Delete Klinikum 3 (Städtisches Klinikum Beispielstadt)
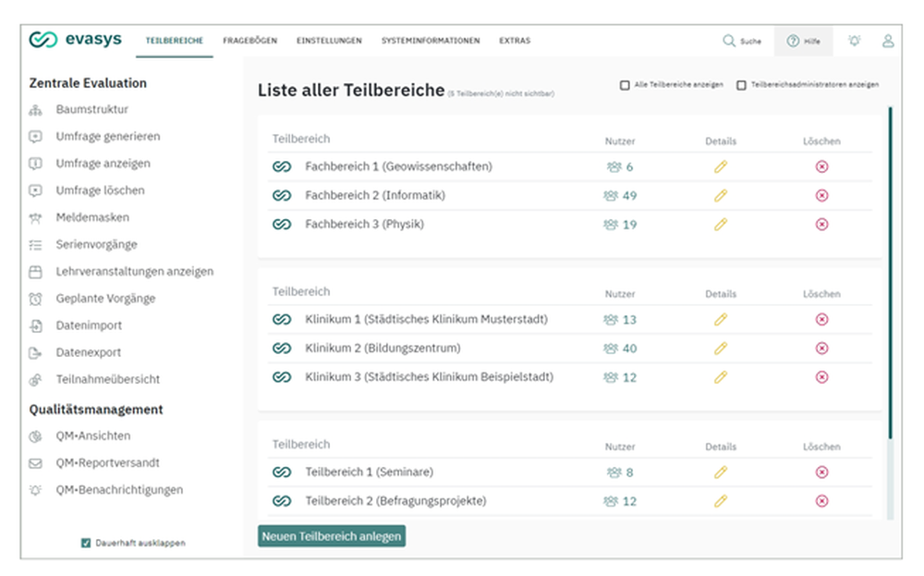The width and height of the screenshot is (924, 576). tap(821, 377)
